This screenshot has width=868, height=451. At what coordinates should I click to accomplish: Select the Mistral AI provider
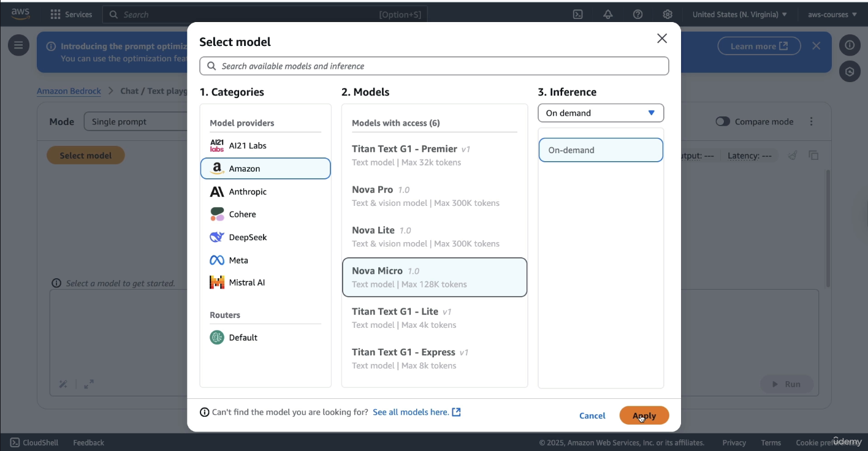(265, 282)
